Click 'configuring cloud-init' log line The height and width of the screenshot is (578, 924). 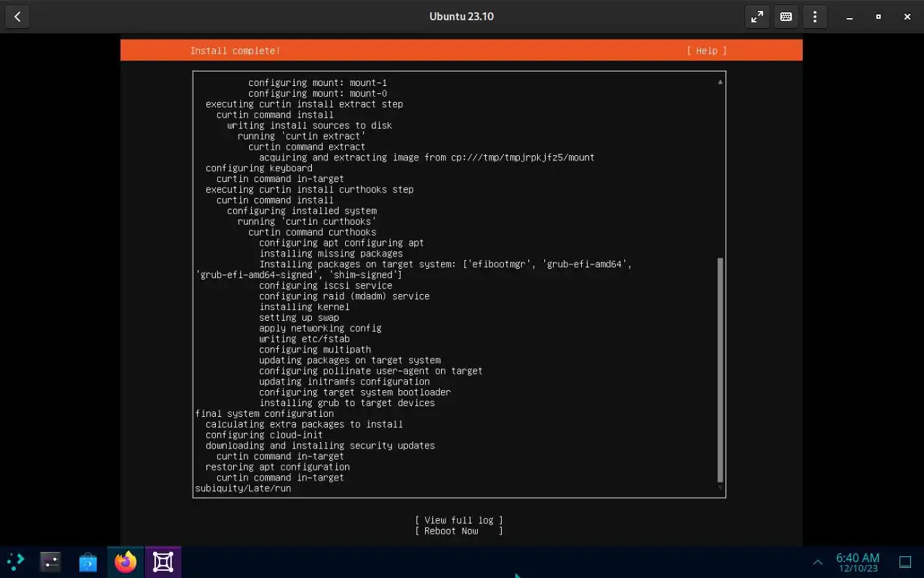pyautogui.click(x=264, y=435)
